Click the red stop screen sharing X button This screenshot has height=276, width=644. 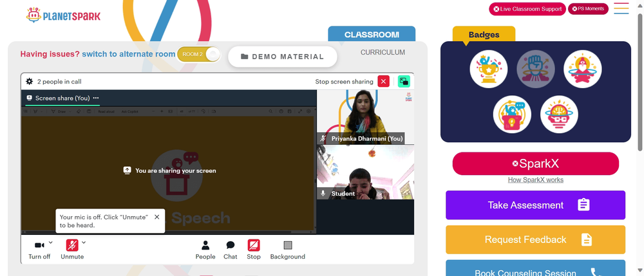click(x=384, y=81)
